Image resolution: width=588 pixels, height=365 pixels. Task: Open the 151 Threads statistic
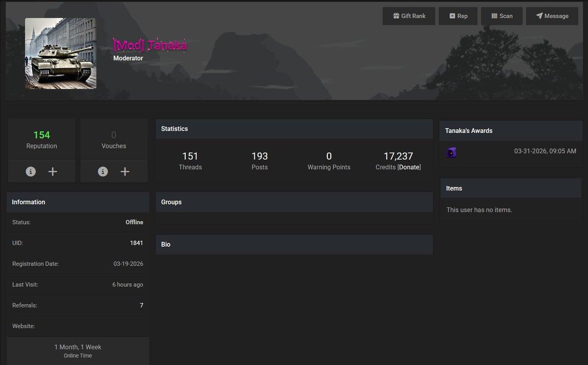click(x=190, y=160)
